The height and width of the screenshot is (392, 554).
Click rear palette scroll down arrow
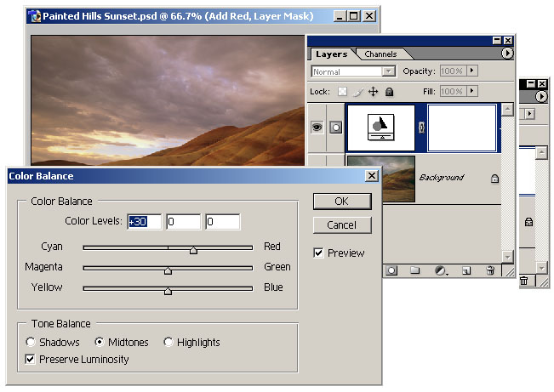click(x=541, y=268)
